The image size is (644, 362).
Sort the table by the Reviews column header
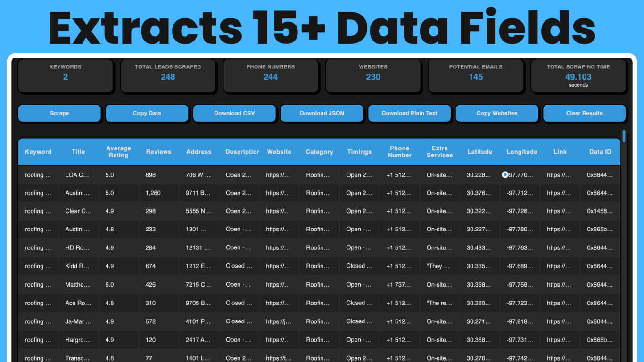(158, 151)
